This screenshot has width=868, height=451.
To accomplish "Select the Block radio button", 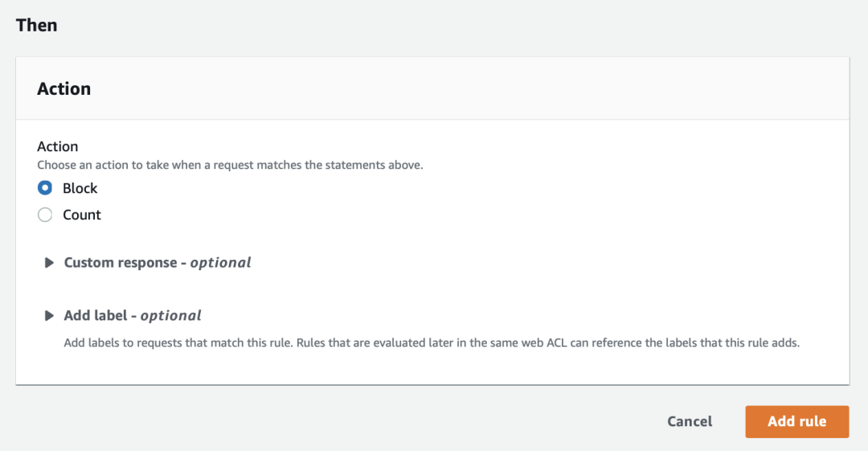I will click(x=45, y=188).
